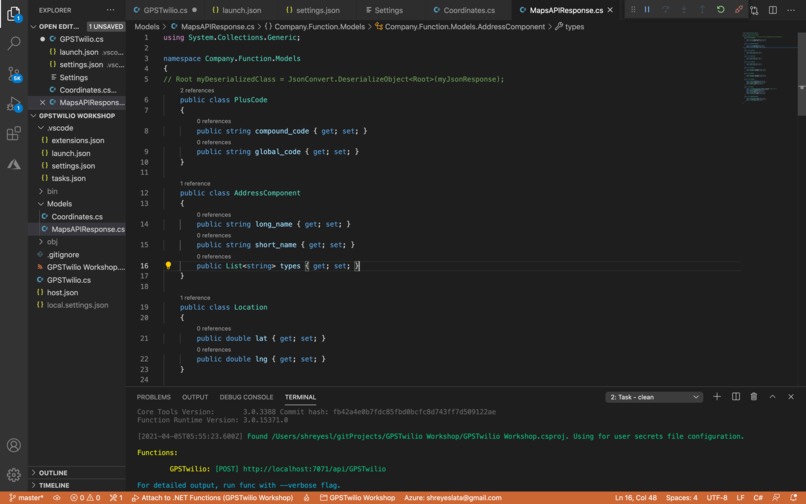The height and width of the screenshot is (504, 806).
Task: Restart the debug session
Action: point(720,9)
